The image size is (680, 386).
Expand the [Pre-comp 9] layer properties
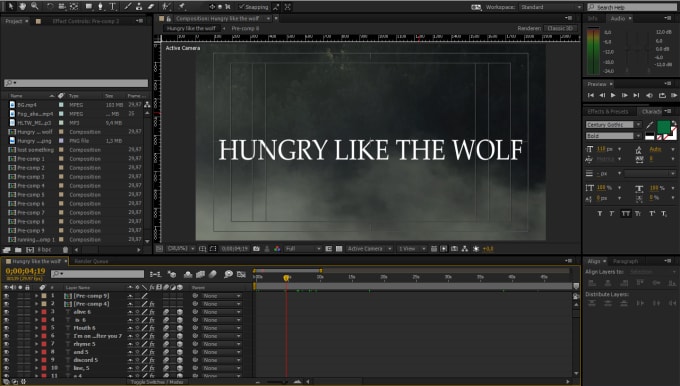[37, 296]
